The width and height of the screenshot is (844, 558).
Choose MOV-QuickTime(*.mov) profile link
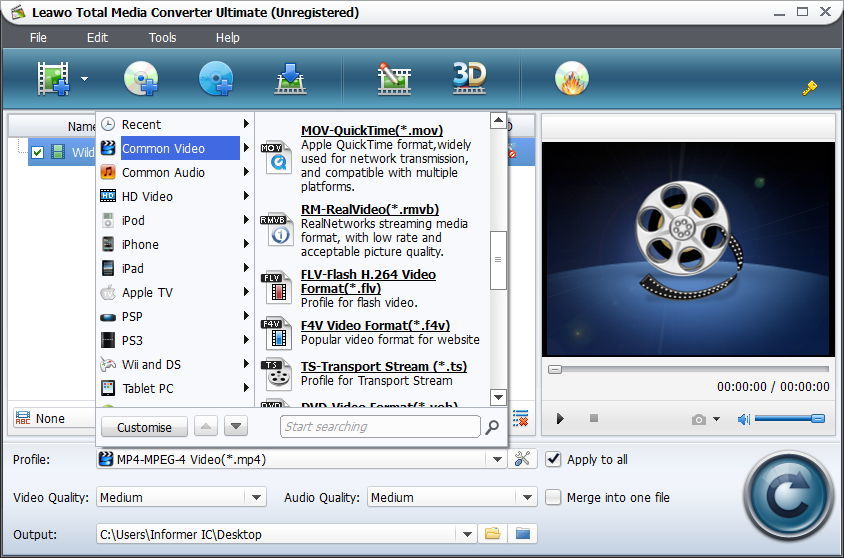click(372, 130)
